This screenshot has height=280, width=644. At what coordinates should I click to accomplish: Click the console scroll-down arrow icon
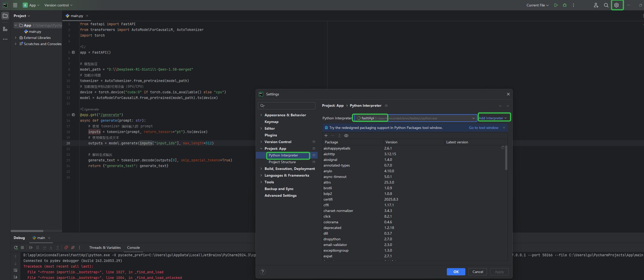15,263
